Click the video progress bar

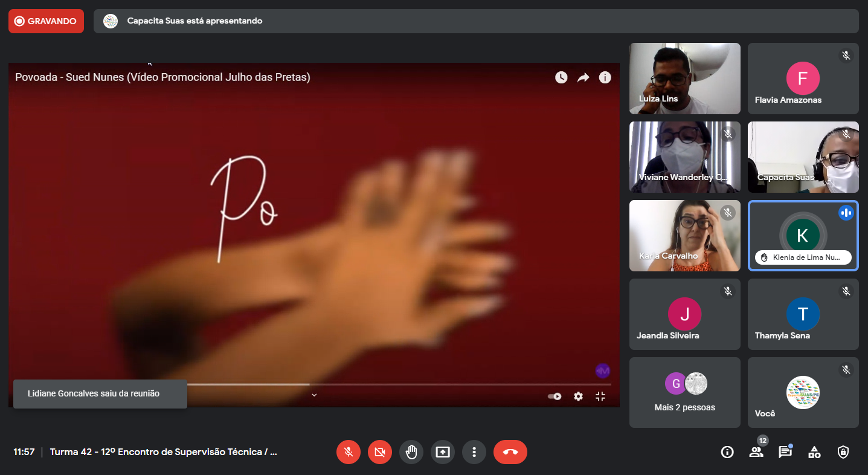click(399, 384)
